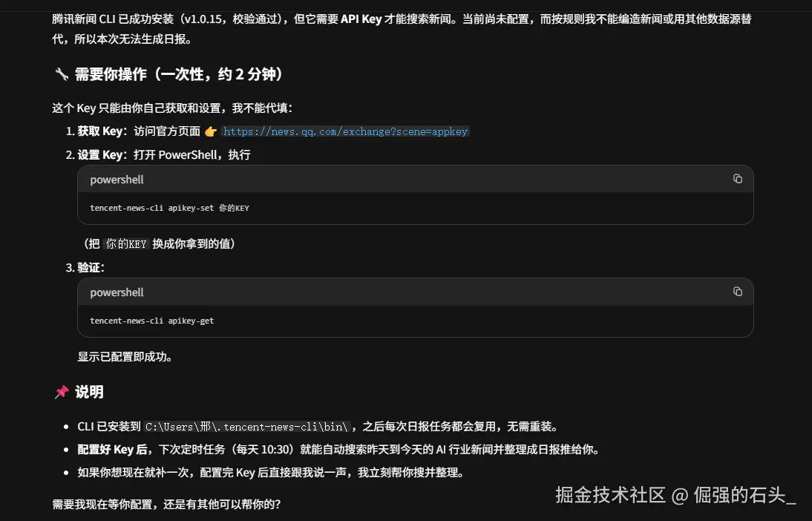Click the heading '需要你操作（一次性，约 2 分钟）'
The width and height of the screenshot is (812, 521).
[x=179, y=74]
